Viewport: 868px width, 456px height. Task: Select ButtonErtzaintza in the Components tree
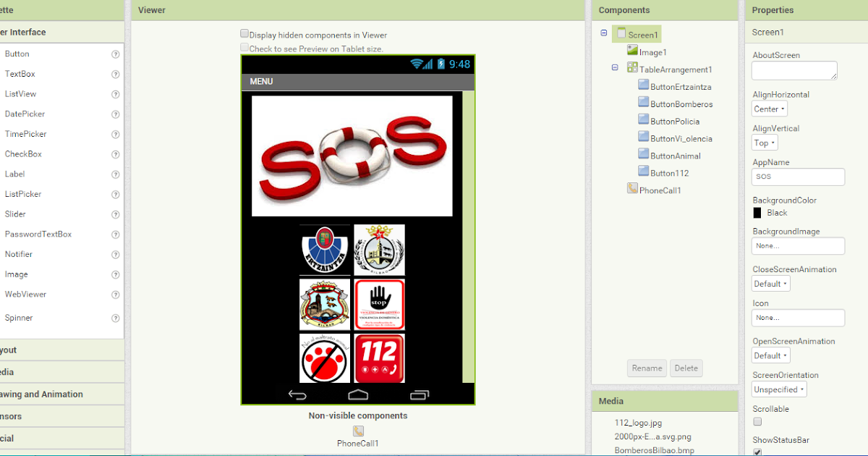point(644,86)
